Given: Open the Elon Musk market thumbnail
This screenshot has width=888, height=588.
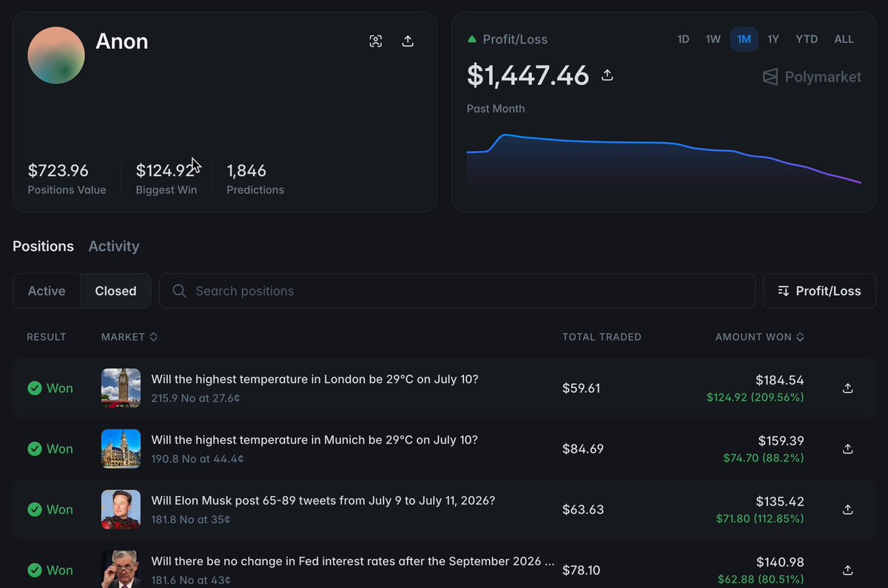Looking at the screenshot, I should point(121,510).
